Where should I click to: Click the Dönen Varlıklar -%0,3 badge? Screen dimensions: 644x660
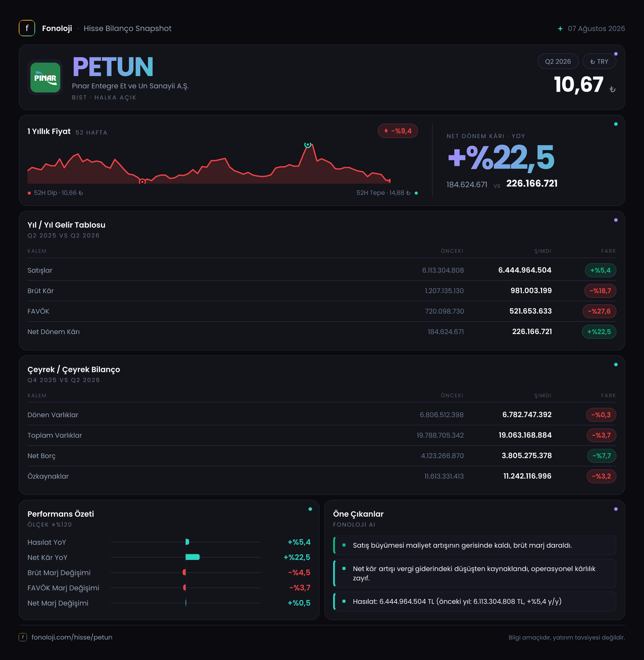pyautogui.click(x=601, y=415)
